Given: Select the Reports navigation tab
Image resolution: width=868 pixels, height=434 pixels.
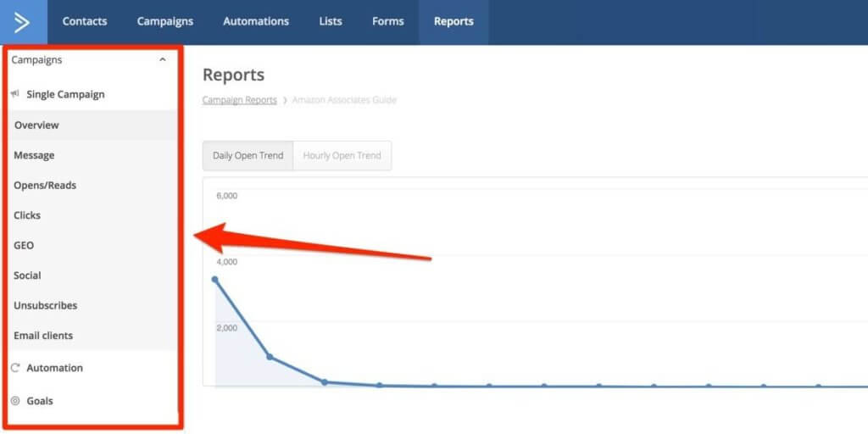Looking at the screenshot, I should (x=453, y=21).
